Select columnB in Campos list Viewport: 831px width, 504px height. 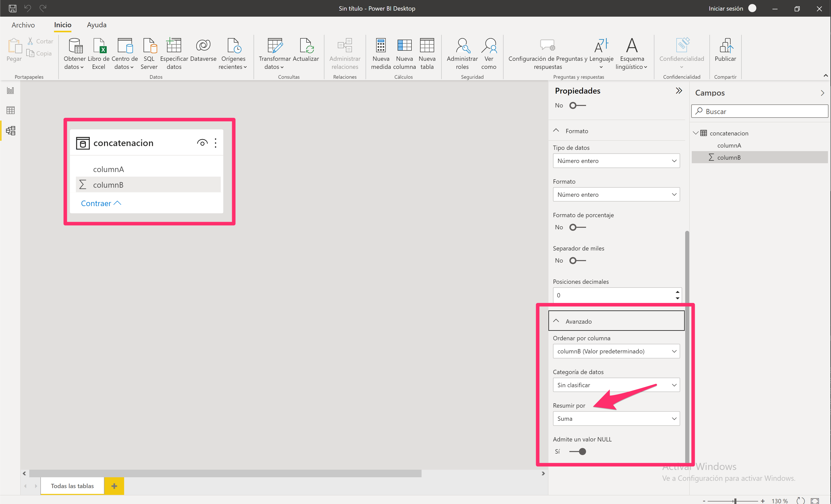coord(760,157)
